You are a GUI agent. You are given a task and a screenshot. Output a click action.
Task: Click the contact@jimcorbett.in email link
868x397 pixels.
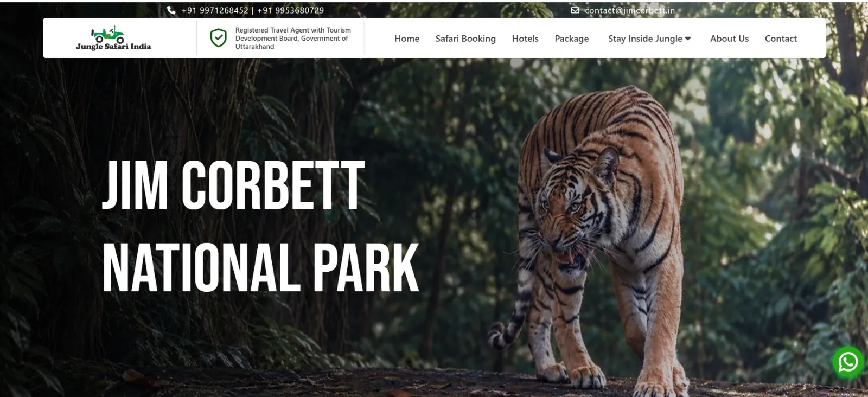[630, 10]
